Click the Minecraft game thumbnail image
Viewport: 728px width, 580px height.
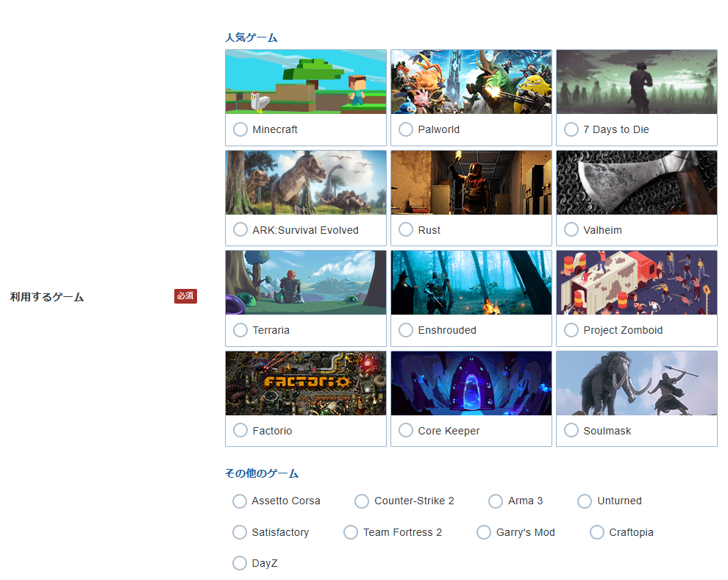(306, 82)
